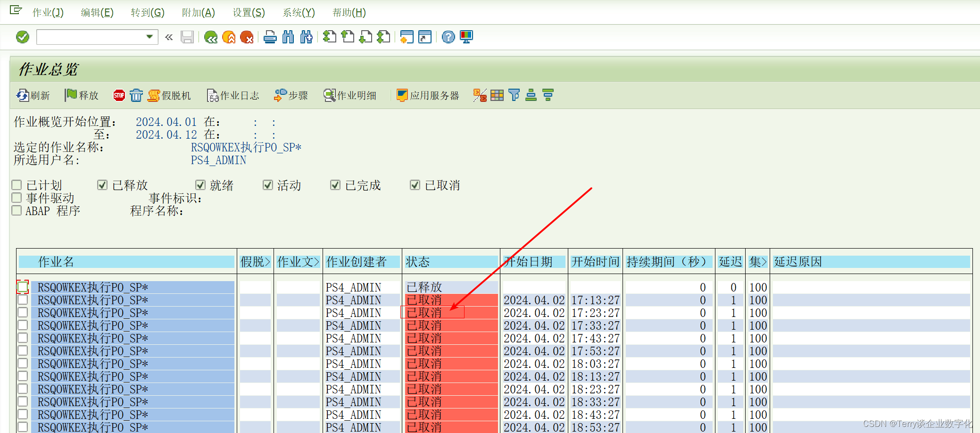Viewport: 980px width, 433px height.
Task: Open the 系统(Y) menu
Action: tap(298, 13)
